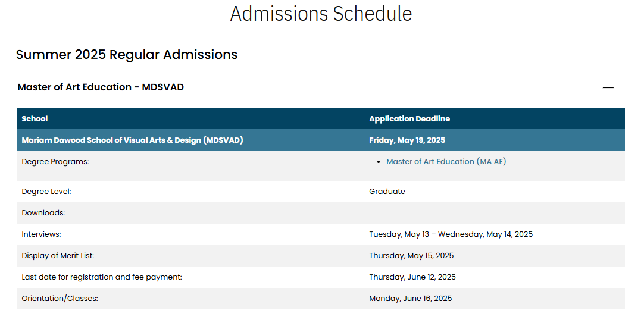Screen dimensions: 644x326
Task: Click the Interviews row label
Action: pyautogui.click(x=41, y=234)
